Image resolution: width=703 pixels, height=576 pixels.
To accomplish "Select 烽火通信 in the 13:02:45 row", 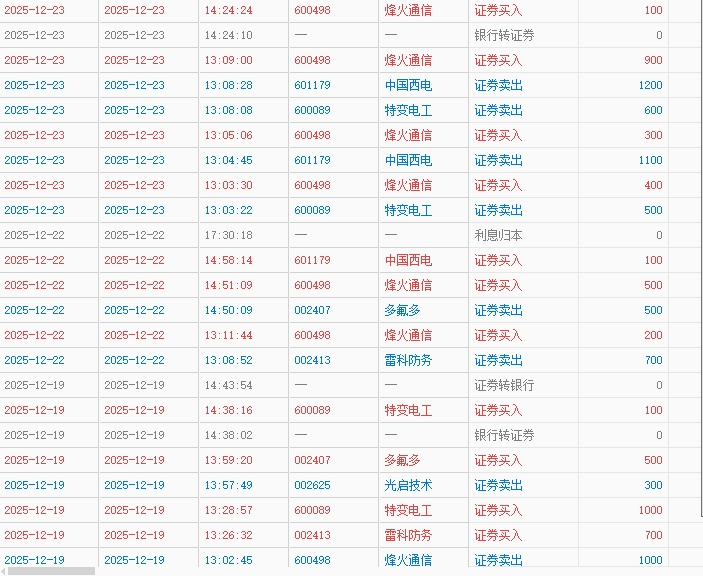I will [408, 560].
